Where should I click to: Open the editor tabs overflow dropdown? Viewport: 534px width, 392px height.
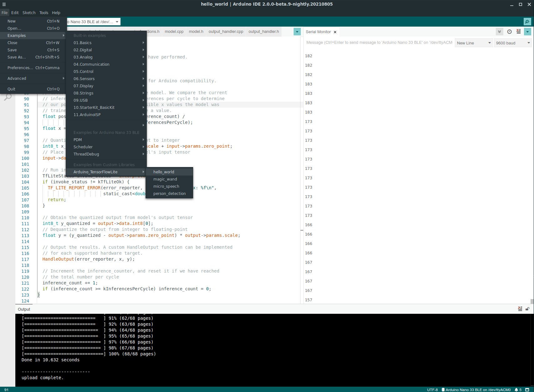[x=297, y=32]
